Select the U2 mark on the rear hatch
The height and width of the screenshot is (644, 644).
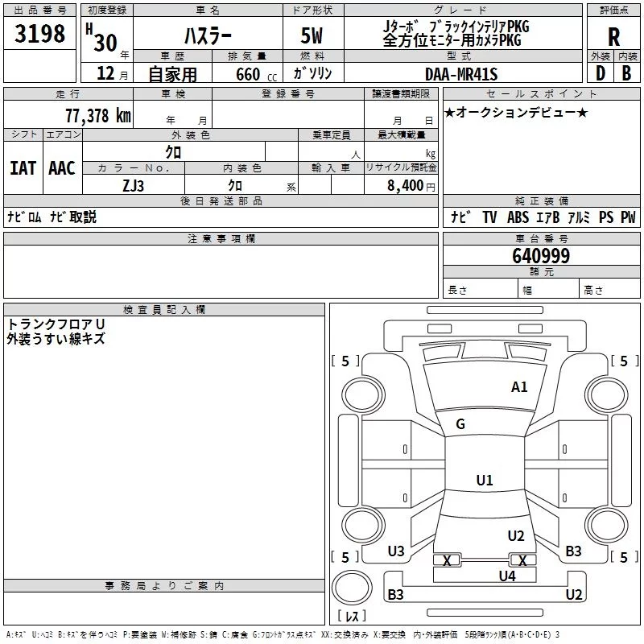(x=516, y=536)
